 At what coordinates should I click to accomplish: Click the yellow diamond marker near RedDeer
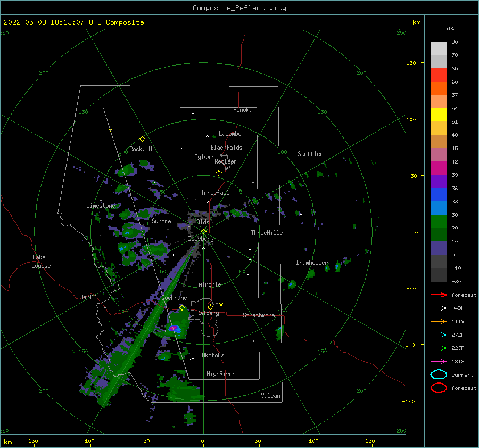(219, 173)
